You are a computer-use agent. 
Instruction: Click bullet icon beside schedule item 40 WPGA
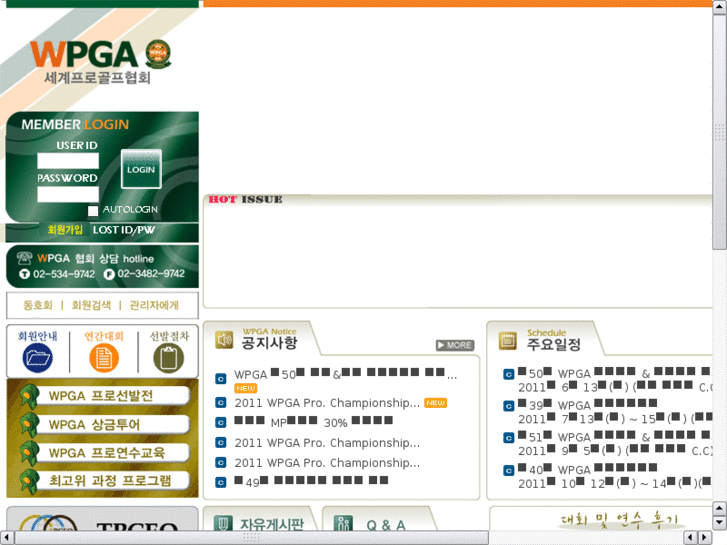[509, 471]
